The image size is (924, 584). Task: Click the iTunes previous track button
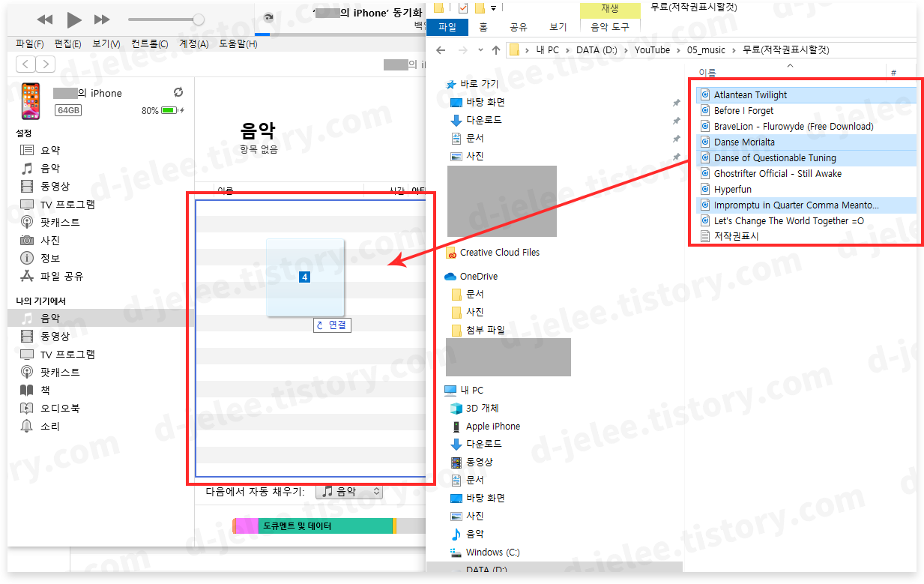click(x=45, y=19)
